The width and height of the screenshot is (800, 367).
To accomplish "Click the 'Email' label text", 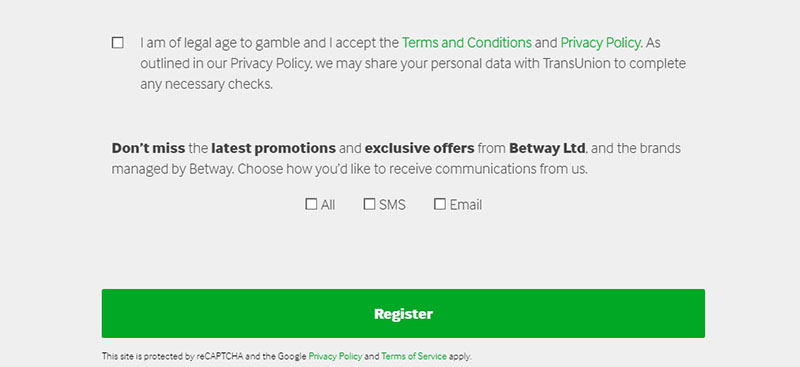I will [465, 205].
